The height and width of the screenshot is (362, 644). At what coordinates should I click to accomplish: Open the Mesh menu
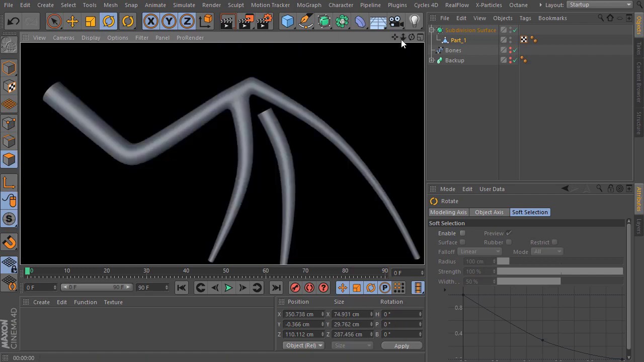(x=110, y=5)
